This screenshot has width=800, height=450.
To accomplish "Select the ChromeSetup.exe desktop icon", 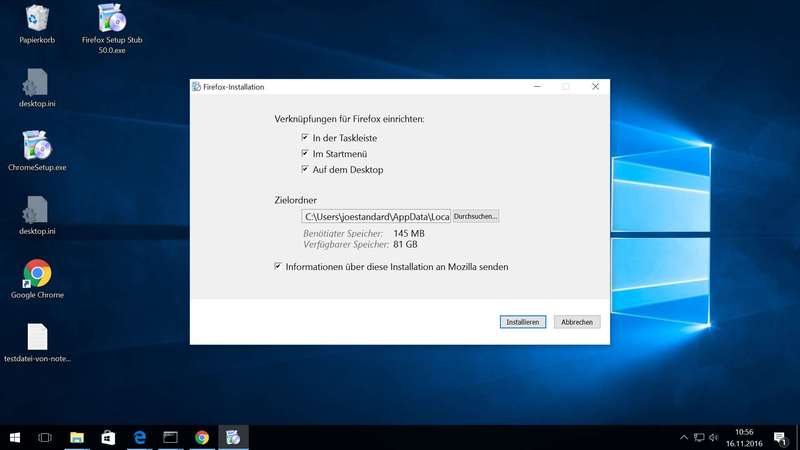I will (x=37, y=151).
